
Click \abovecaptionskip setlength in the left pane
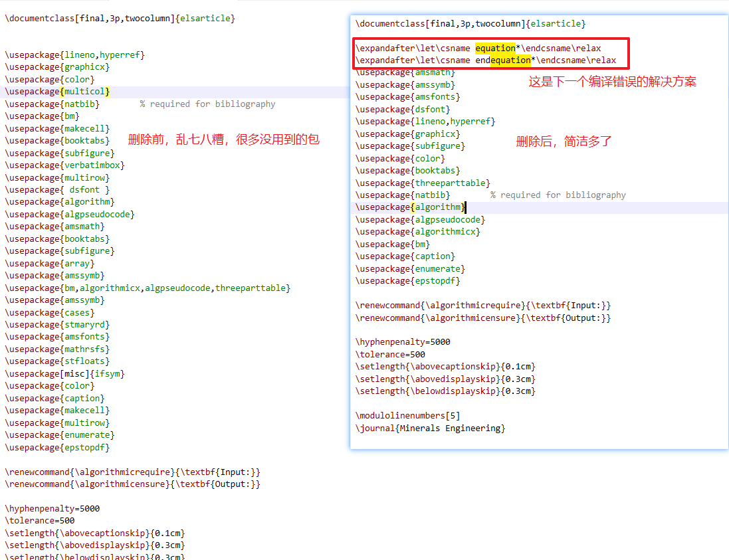tap(95, 533)
